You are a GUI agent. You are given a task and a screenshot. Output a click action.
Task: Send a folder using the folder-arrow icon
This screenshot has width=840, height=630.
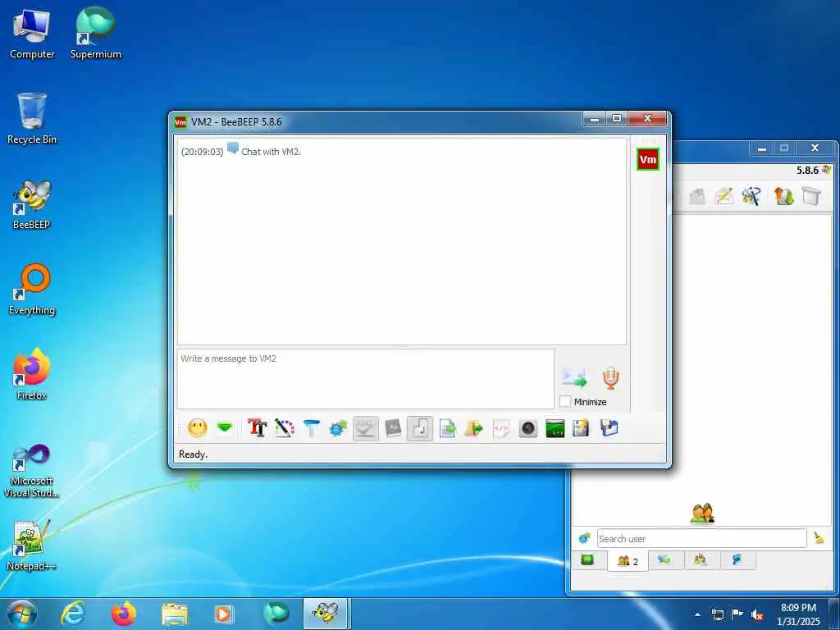click(x=474, y=428)
